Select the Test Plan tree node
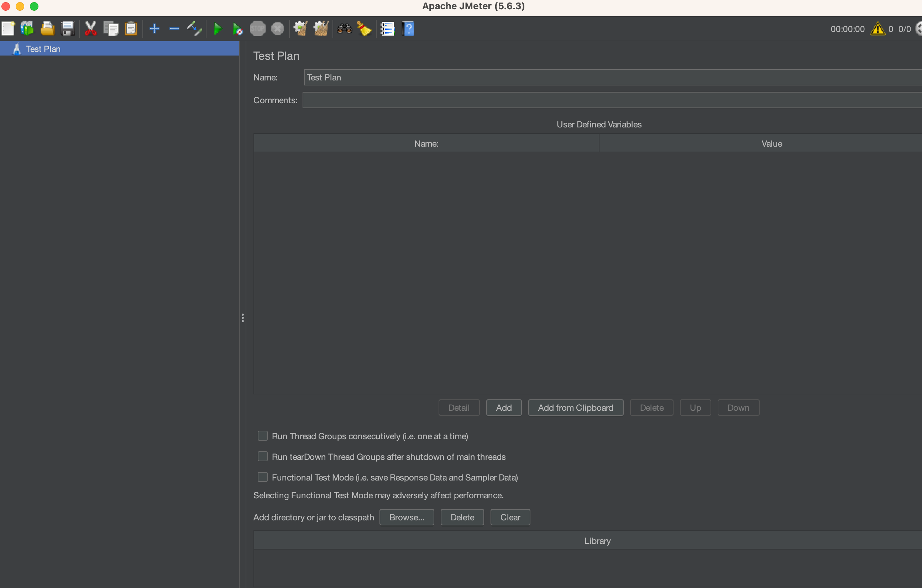Image resolution: width=922 pixels, height=588 pixels. click(43, 49)
